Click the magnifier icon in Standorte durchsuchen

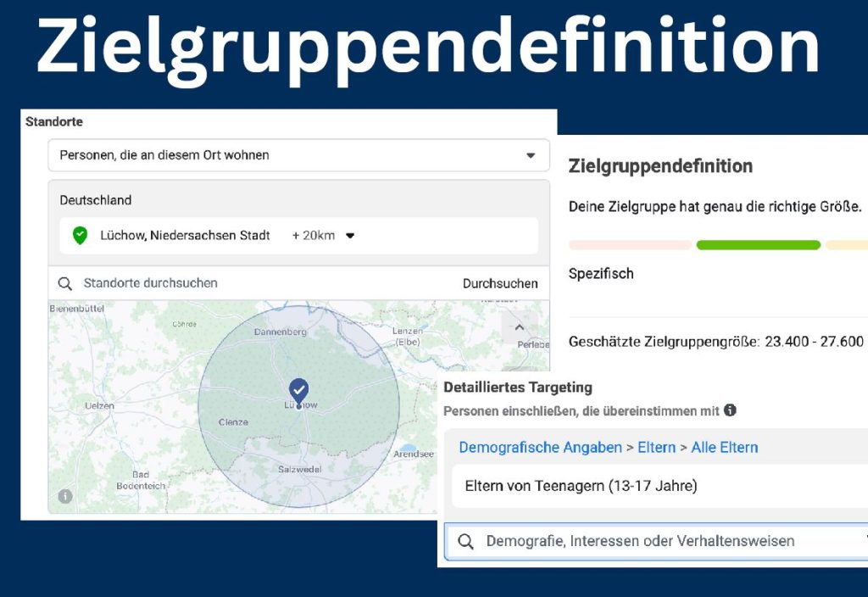click(65, 283)
